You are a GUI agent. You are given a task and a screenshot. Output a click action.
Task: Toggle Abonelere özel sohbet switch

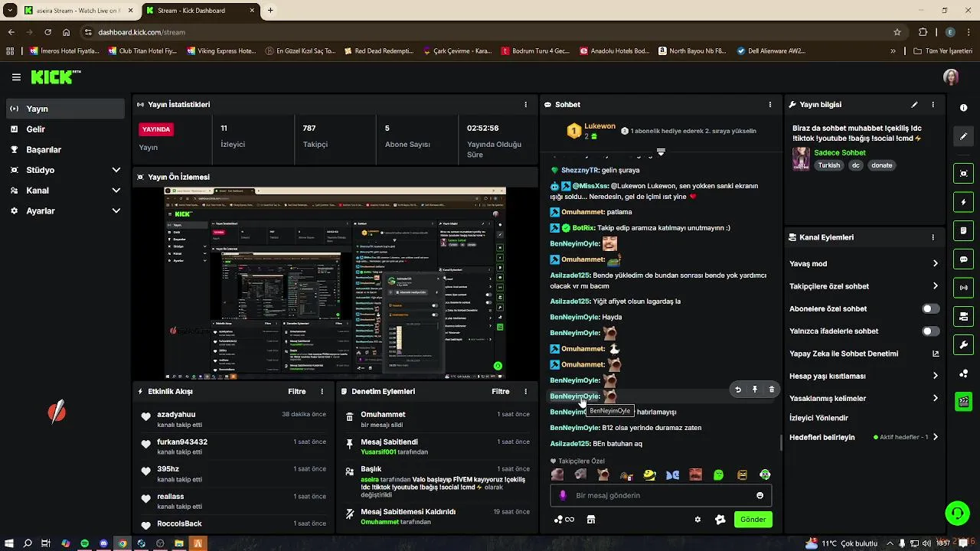[930, 308]
